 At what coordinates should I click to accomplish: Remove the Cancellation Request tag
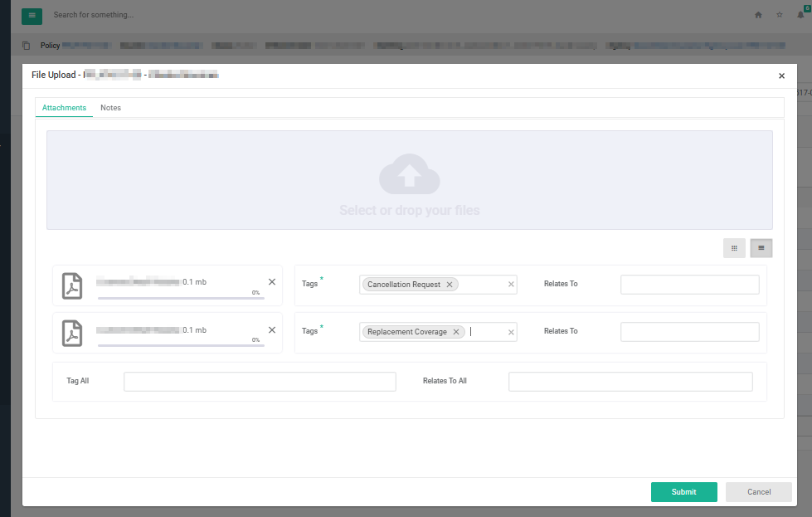click(450, 285)
